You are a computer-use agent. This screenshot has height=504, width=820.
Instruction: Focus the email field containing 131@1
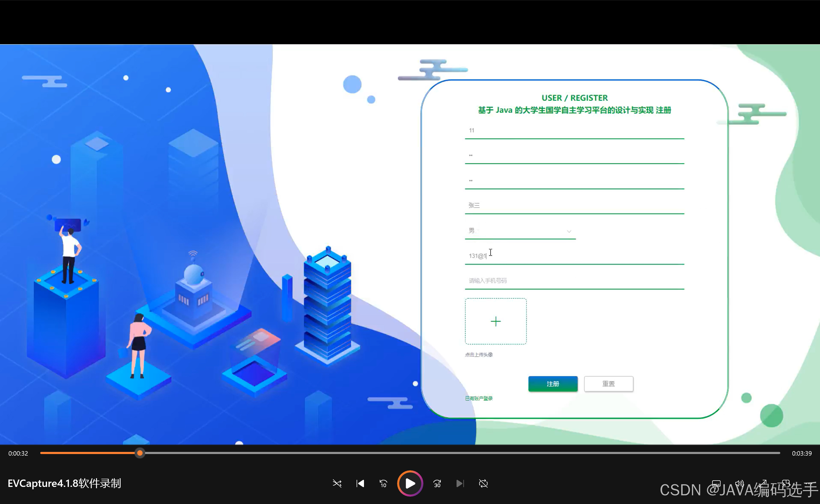coord(574,256)
